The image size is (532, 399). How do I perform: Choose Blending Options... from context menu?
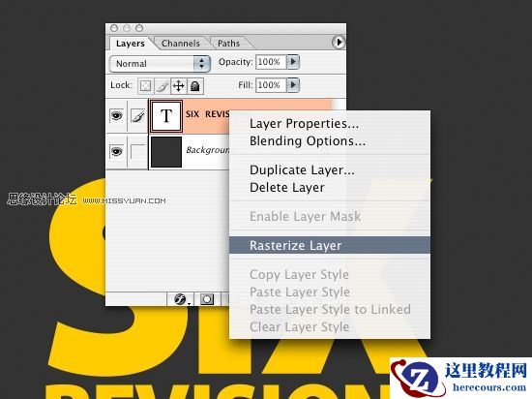click(x=308, y=141)
